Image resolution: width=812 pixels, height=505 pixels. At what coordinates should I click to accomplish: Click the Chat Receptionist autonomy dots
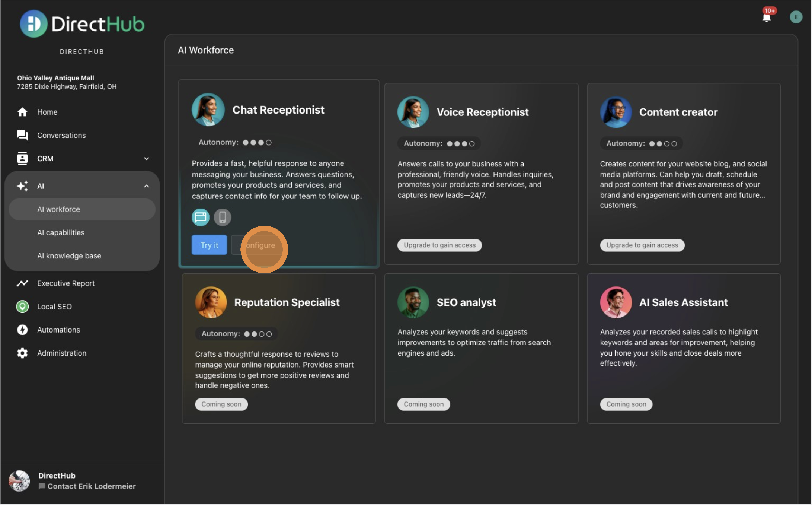coord(257,143)
